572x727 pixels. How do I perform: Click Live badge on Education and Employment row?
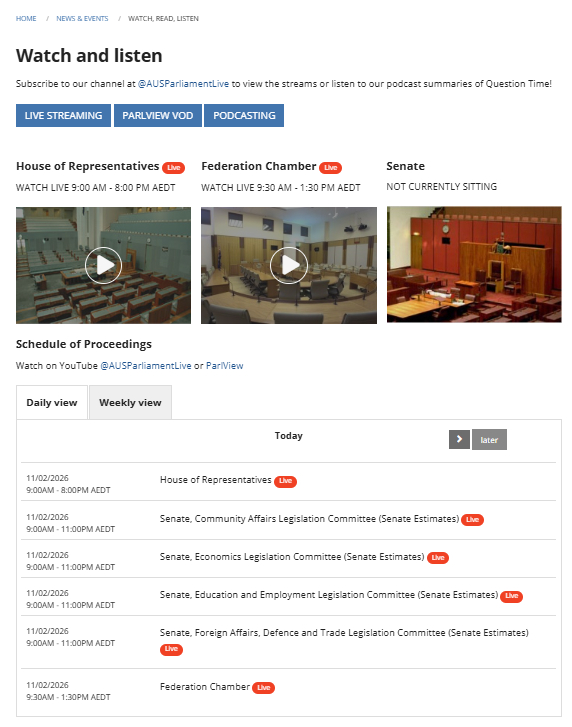[511, 596]
